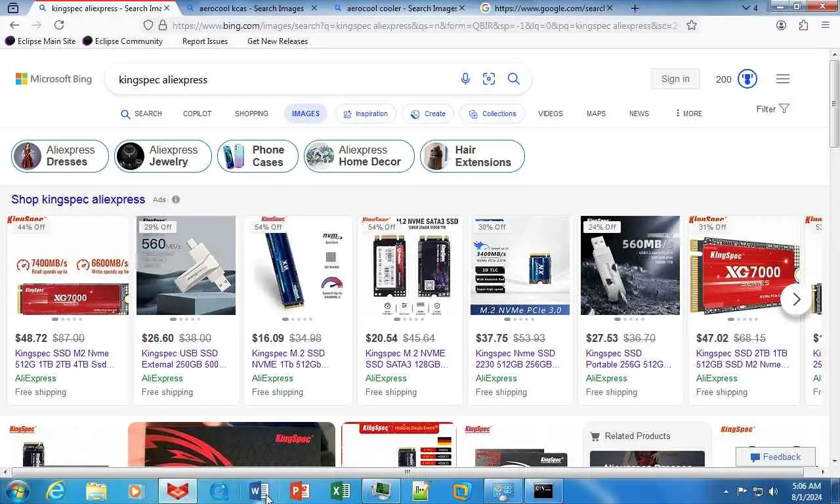Image resolution: width=840 pixels, height=504 pixels.
Task: Launch PowerPoint from the taskbar
Action: click(300, 491)
